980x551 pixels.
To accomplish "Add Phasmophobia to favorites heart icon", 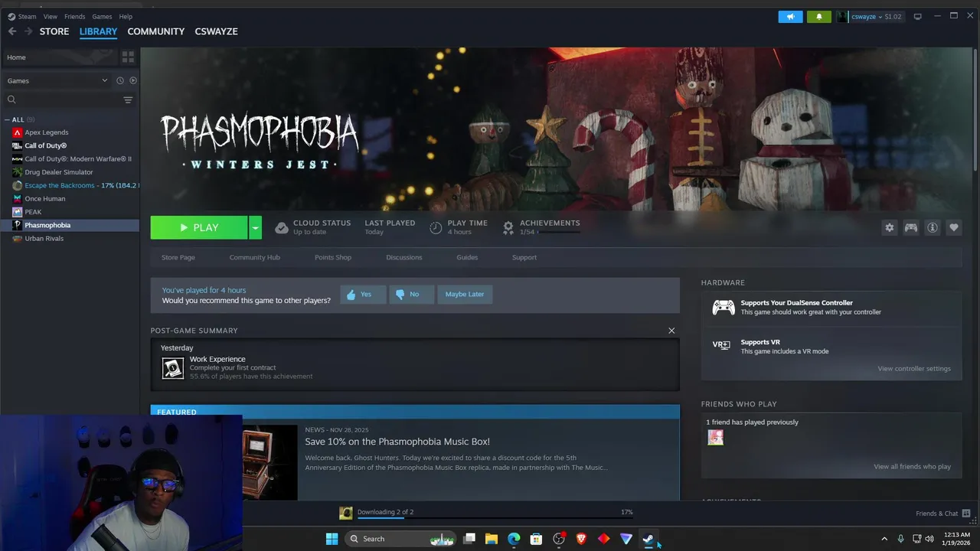I will click(x=953, y=227).
